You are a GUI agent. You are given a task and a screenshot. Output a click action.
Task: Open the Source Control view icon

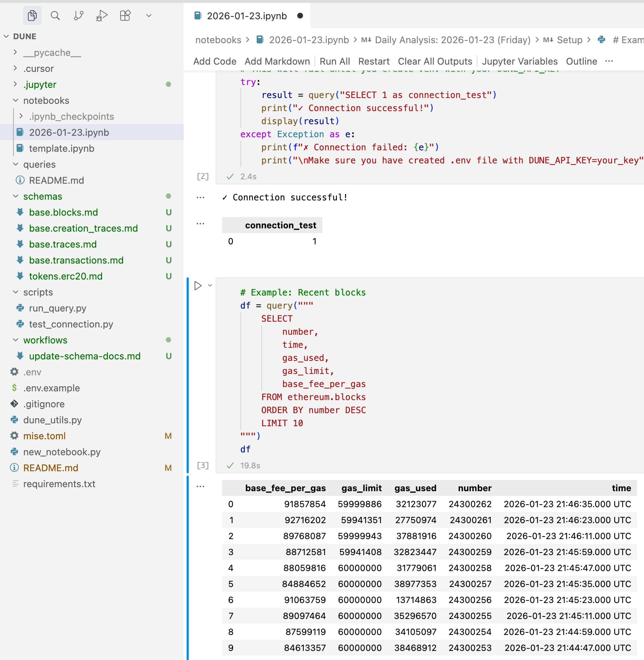point(78,16)
